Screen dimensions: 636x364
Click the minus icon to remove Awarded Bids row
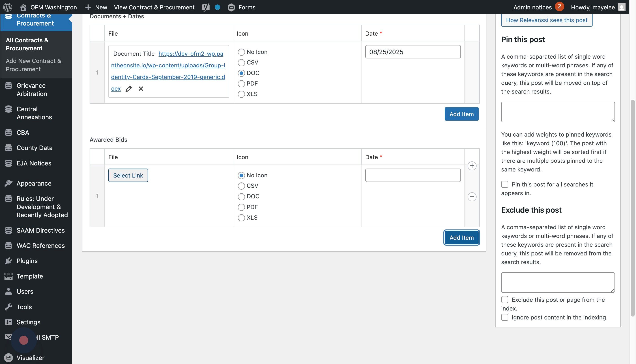(472, 197)
